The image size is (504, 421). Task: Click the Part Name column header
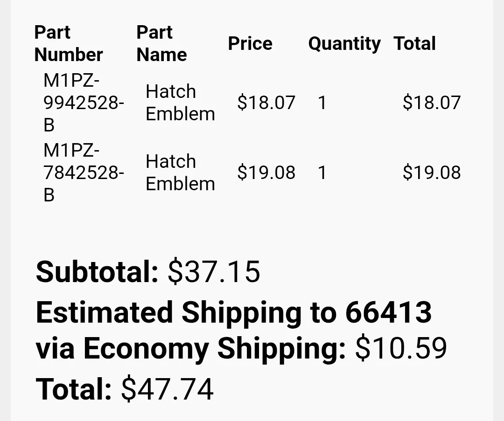(x=161, y=43)
